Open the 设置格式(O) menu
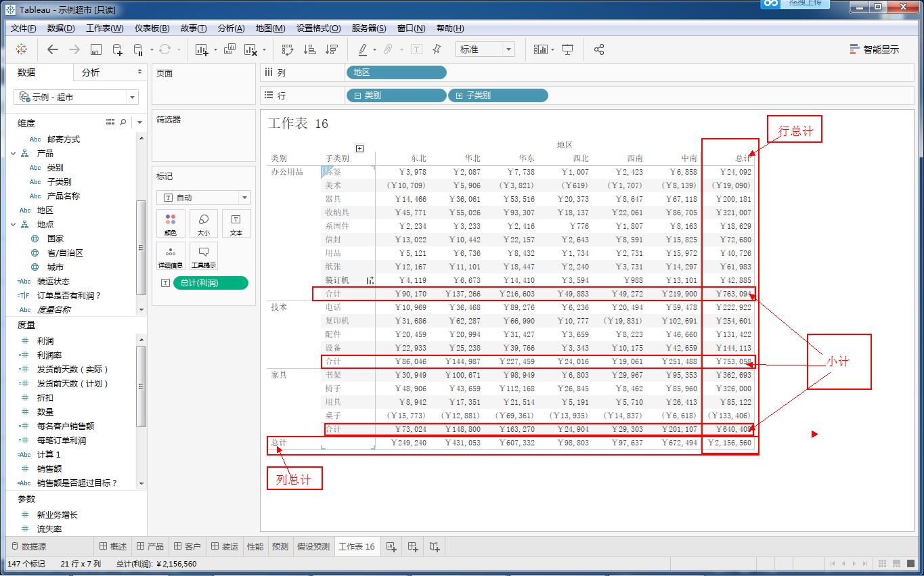This screenshot has width=924, height=576. point(318,28)
